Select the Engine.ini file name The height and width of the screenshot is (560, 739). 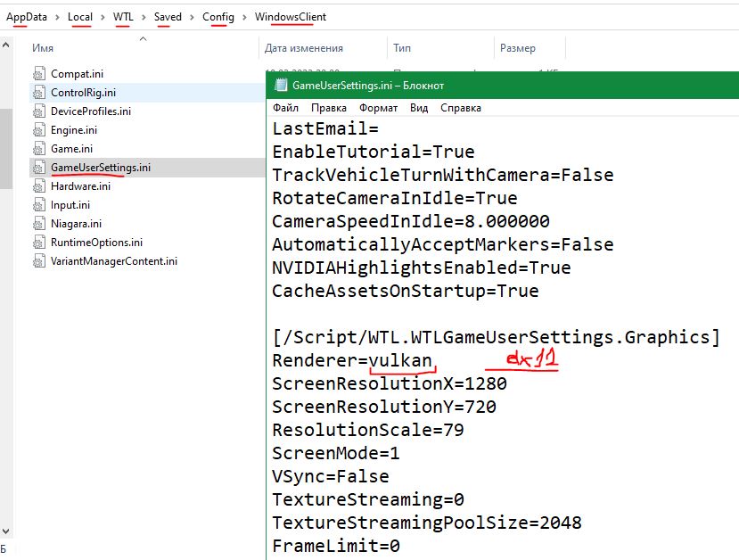pos(74,130)
